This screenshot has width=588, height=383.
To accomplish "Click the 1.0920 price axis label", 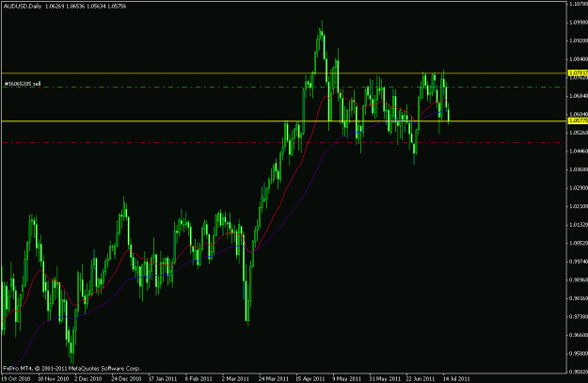I will click(x=579, y=40).
